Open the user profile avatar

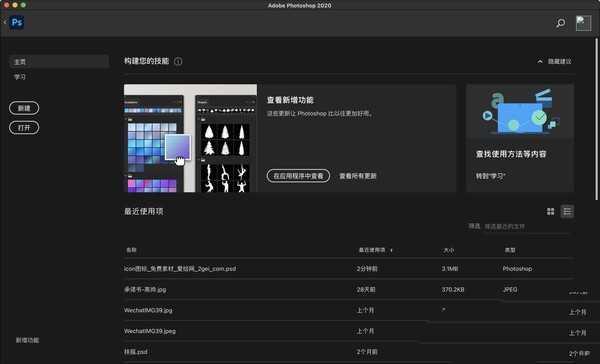(584, 23)
